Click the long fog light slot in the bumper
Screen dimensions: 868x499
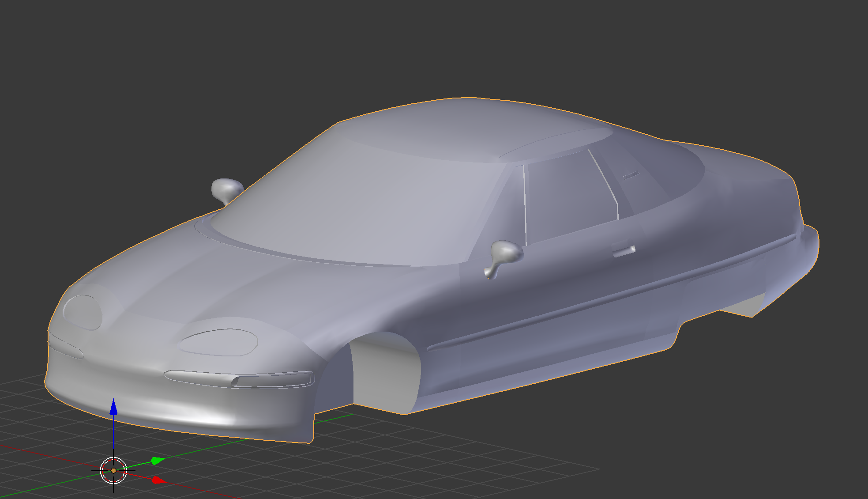pyautogui.click(x=239, y=379)
